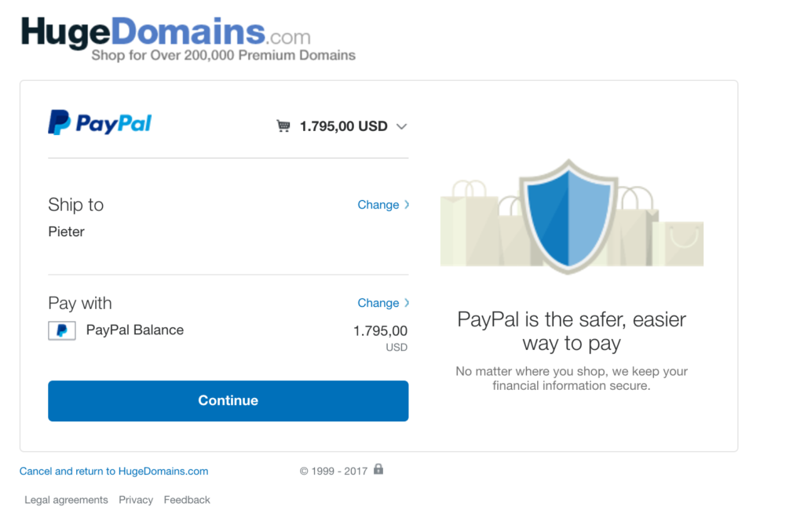Screen dimensions: 804x532
Task: Click the PayPal logo
Action: (100, 122)
